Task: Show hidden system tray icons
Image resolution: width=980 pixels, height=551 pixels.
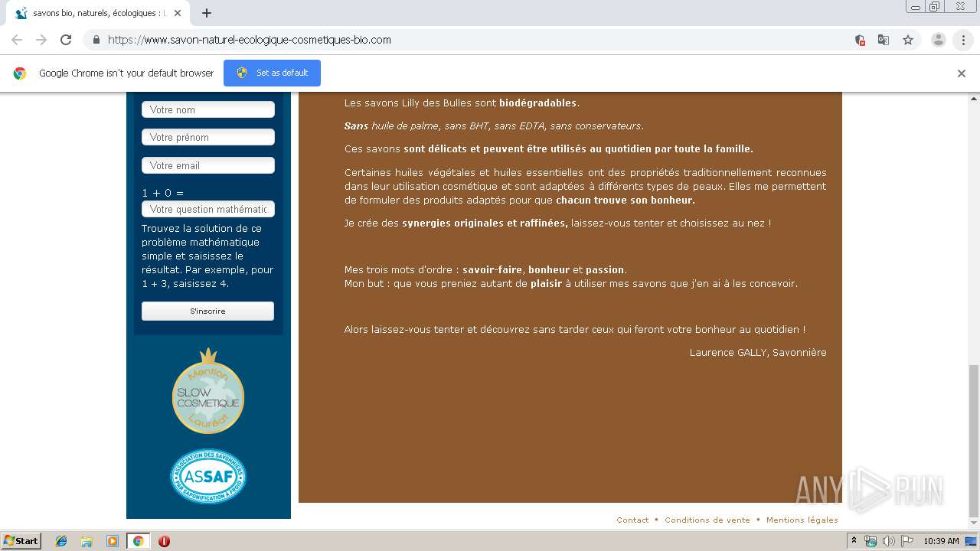Action: [x=854, y=541]
